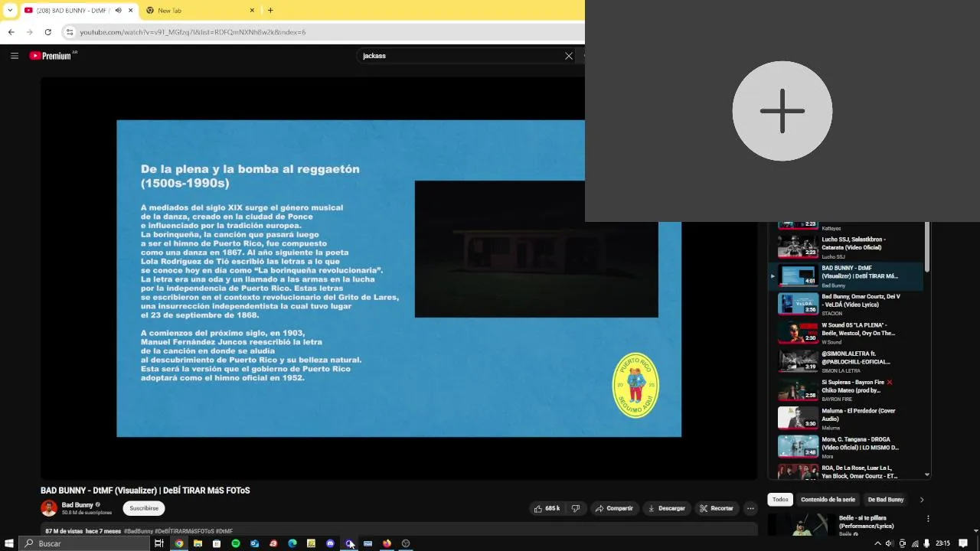Dislike the DtMF video
The height and width of the screenshot is (551, 980).
click(576, 508)
